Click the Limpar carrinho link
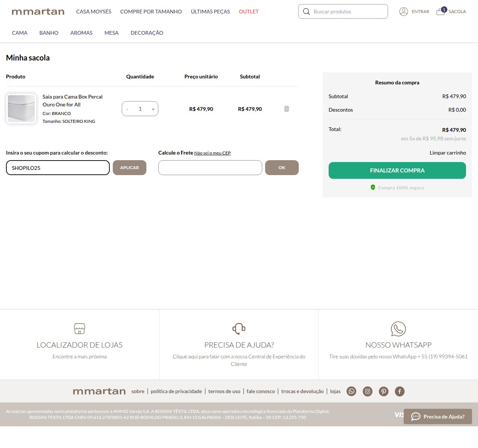Viewport: 478px width, 448px height. (x=448, y=153)
